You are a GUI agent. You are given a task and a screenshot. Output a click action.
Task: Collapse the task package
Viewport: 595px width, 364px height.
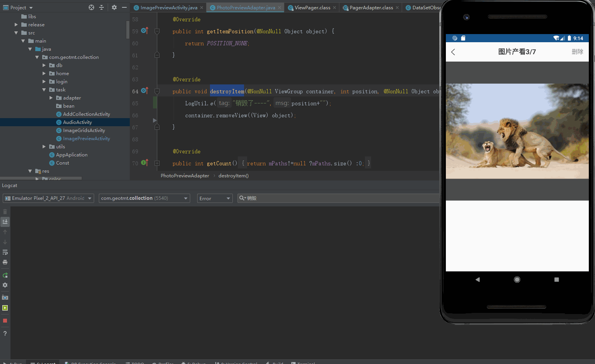44,89
